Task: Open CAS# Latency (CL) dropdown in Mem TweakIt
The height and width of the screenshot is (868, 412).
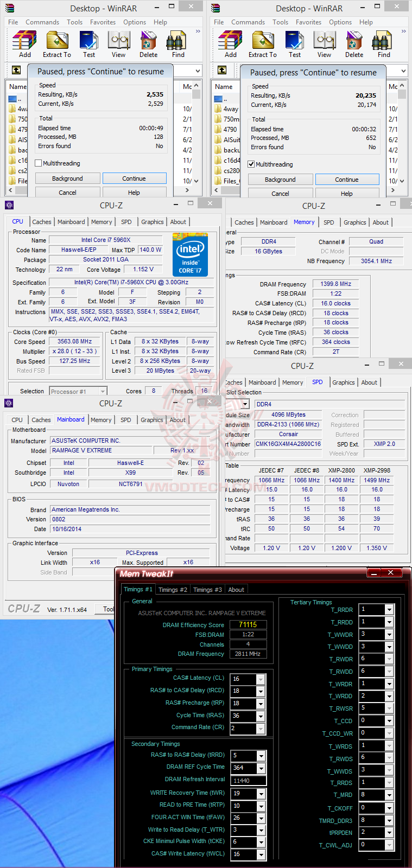Action: pos(261,679)
